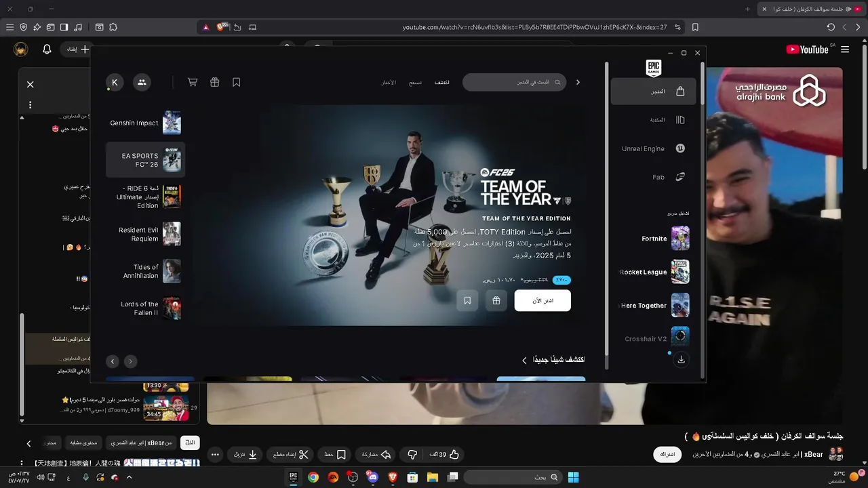Select the News tab in Epic store

389,82
